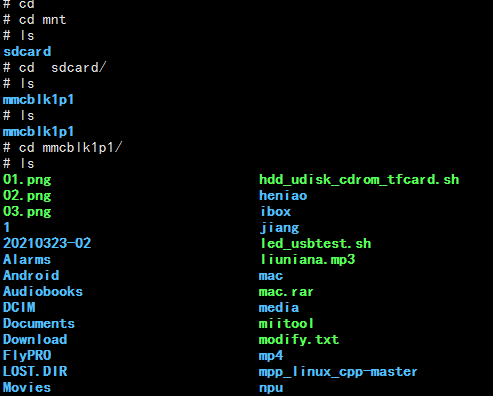The height and width of the screenshot is (396, 493).
Task: Click on 03.png in the file list
Action: coord(27,212)
